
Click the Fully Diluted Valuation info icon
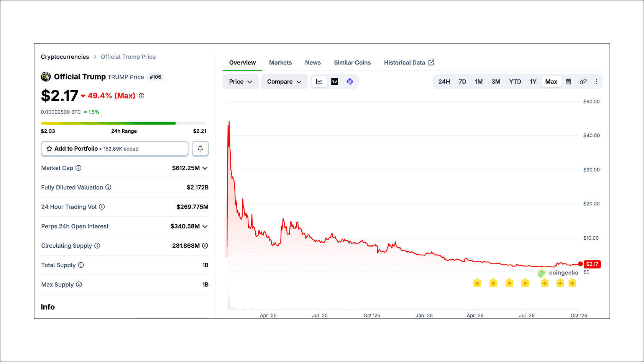click(x=108, y=188)
